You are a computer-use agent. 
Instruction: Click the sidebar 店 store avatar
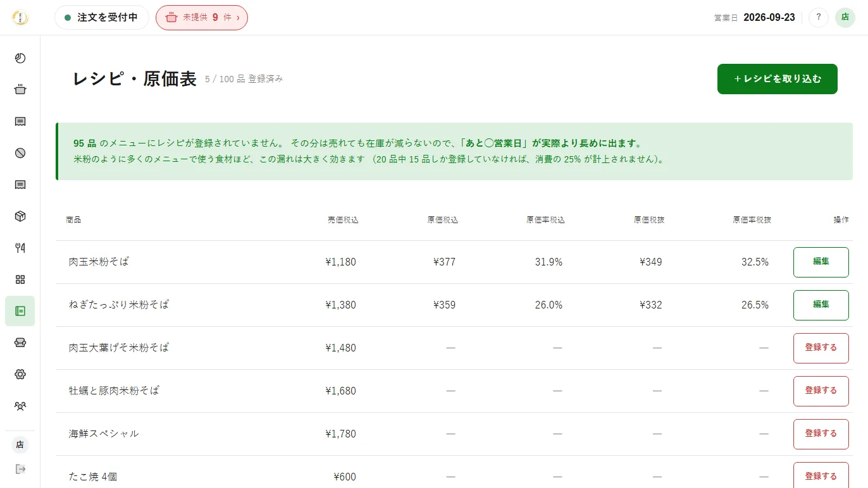(x=20, y=445)
